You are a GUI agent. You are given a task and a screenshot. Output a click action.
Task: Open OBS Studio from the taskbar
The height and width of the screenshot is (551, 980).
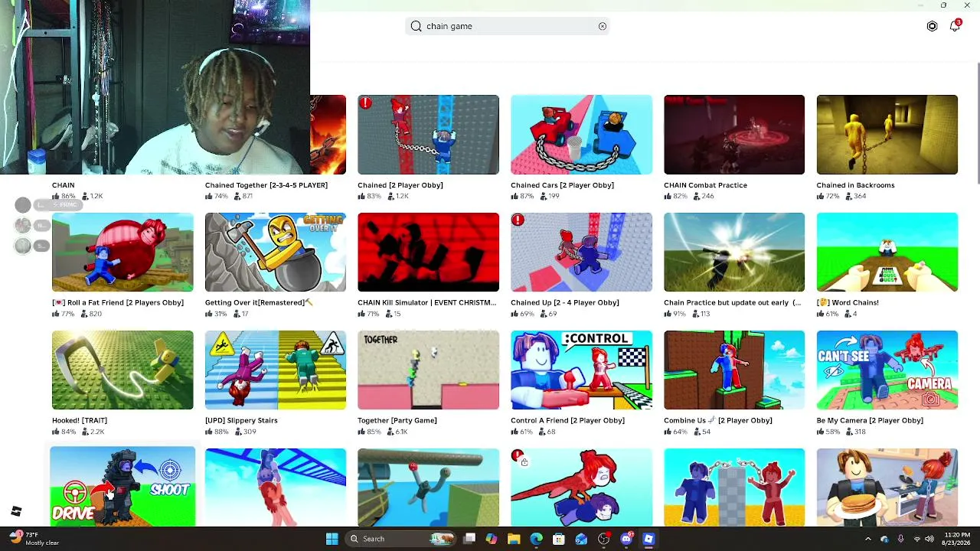click(x=604, y=539)
